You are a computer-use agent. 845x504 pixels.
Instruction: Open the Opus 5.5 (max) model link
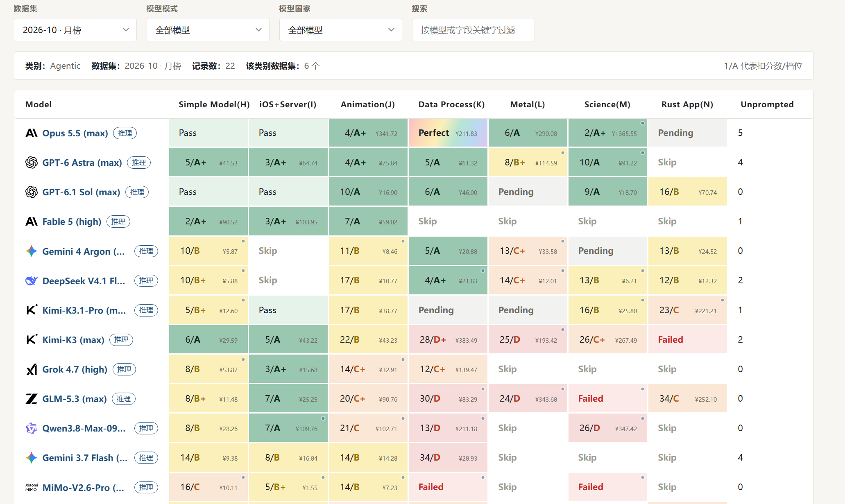tap(75, 133)
